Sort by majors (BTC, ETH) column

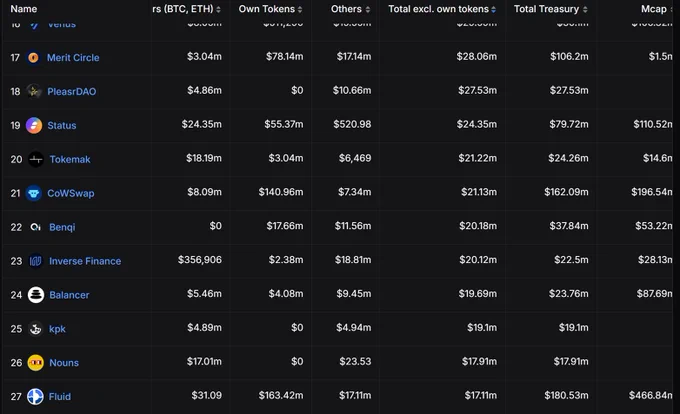click(x=186, y=9)
